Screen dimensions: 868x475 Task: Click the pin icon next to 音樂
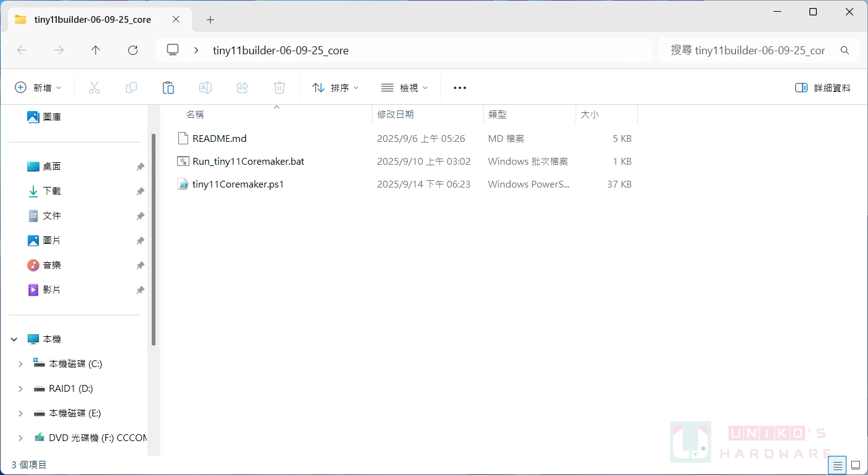click(140, 266)
